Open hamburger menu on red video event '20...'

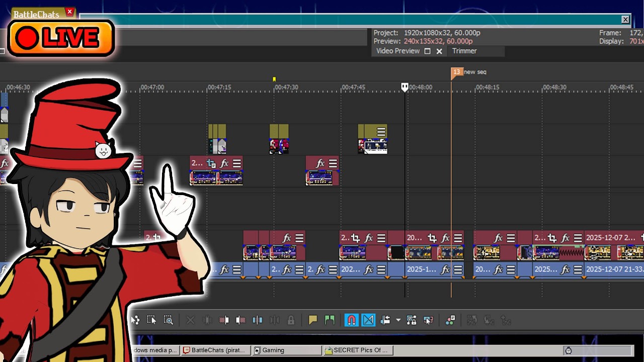coord(457,238)
